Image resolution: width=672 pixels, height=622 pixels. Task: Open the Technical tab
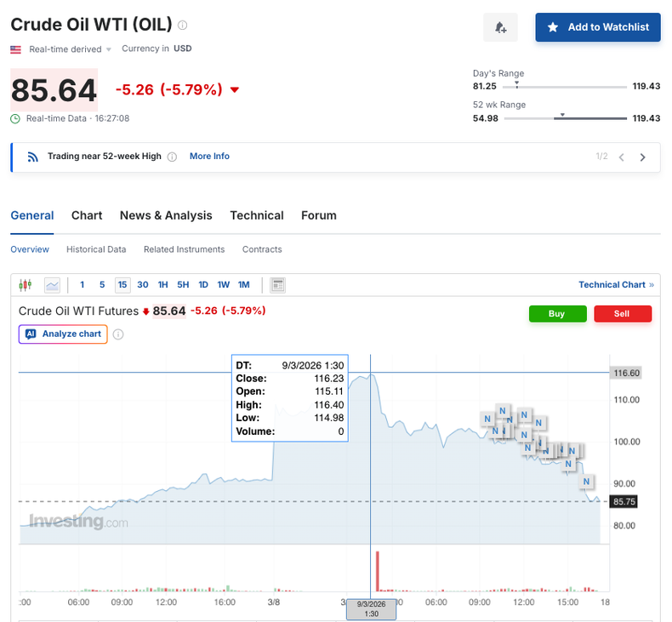[x=257, y=215]
